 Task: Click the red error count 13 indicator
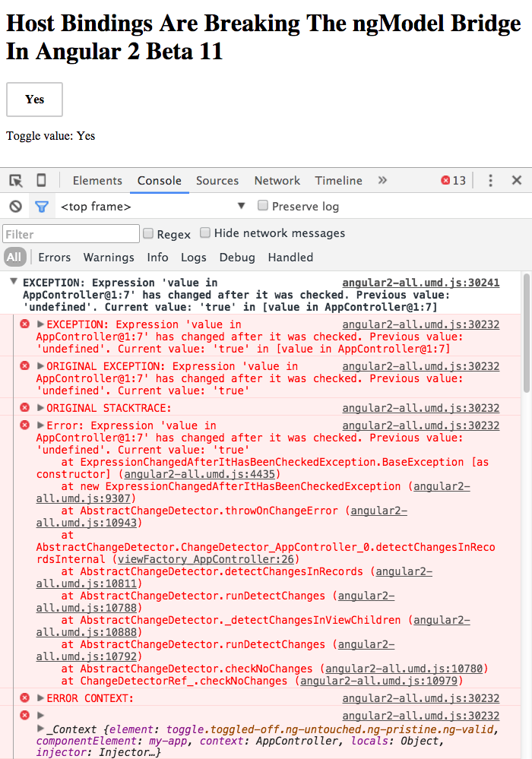pyautogui.click(x=453, y=181)
